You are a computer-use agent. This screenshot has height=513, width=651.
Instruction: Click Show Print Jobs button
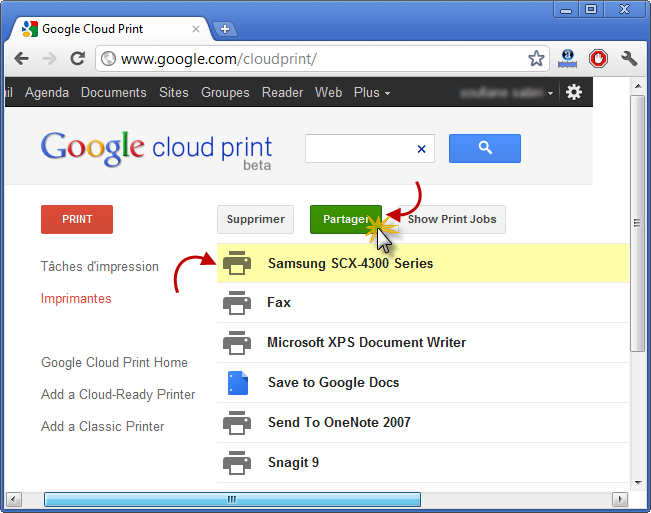coord(452,219)
